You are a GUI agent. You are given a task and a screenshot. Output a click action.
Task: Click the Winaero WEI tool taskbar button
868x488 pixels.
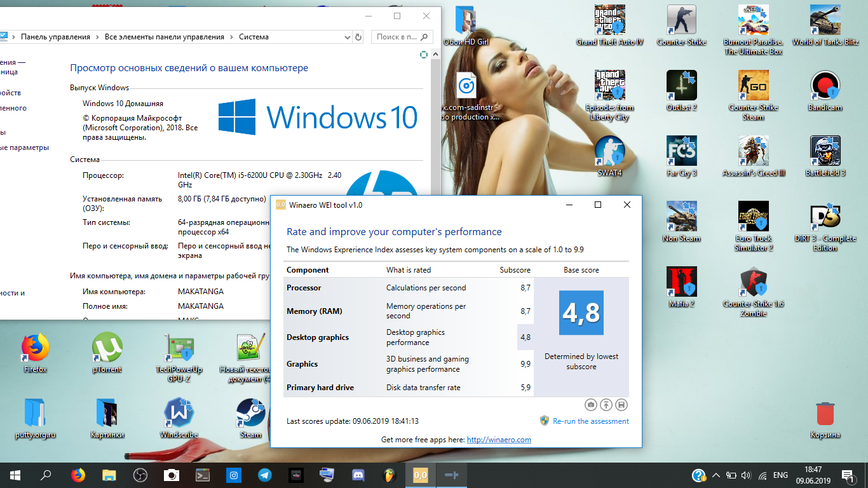click(x=421, y=475)
